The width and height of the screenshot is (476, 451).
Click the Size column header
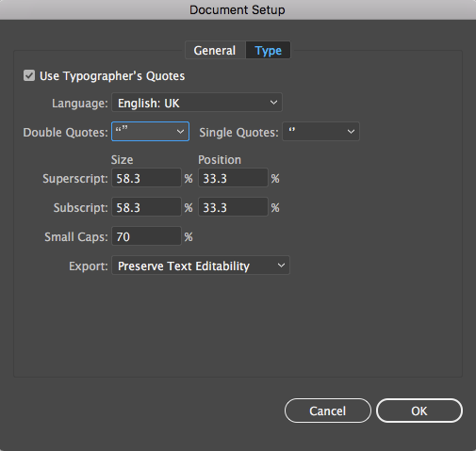point(122,160)
